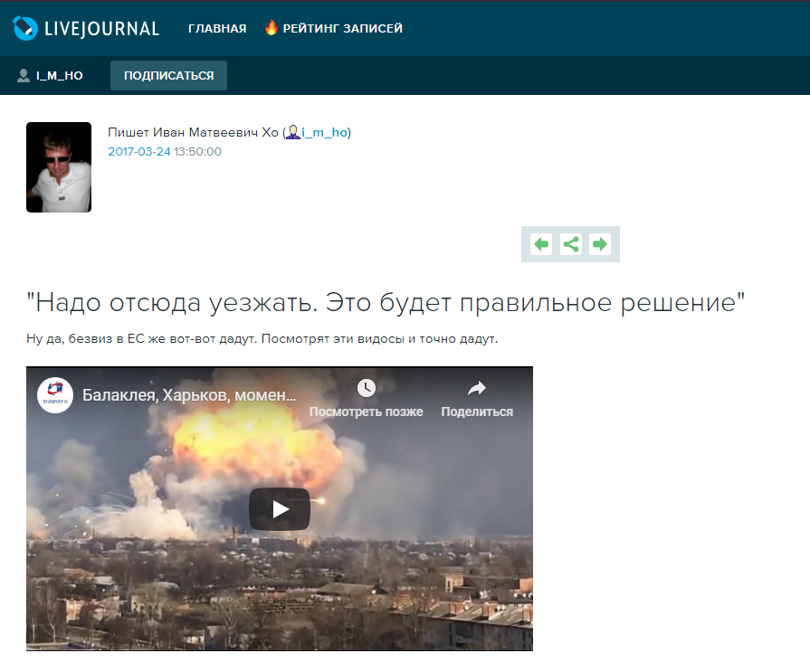The height and width of the screenshot is (672, 810).
Task: Click the author's avatar photo
Action: point(59,167)
